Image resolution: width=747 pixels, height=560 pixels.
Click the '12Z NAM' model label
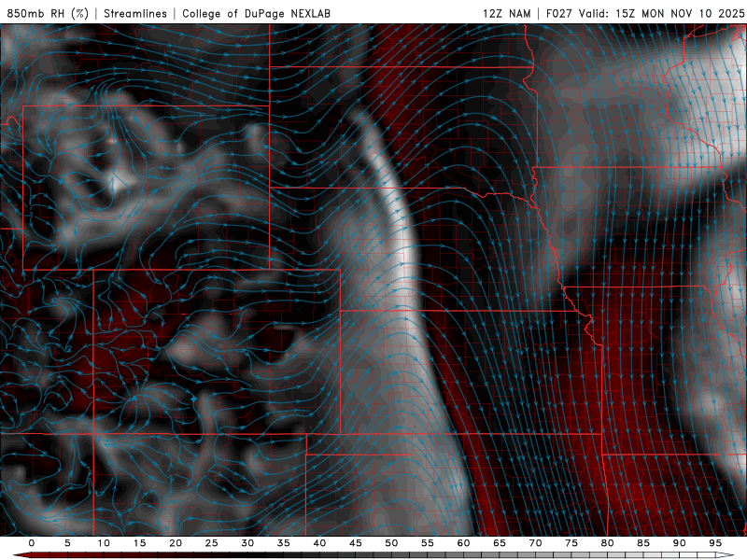tap(506, 13)
